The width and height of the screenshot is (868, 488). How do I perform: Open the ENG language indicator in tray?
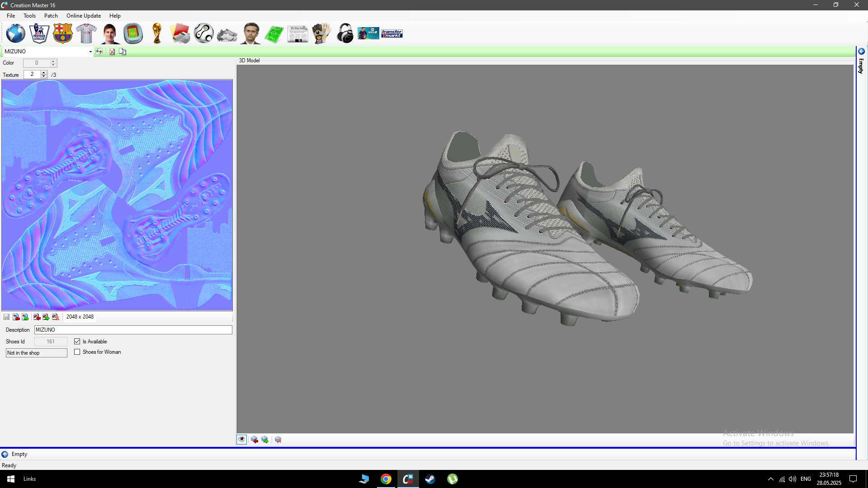[x=806, y=479]
